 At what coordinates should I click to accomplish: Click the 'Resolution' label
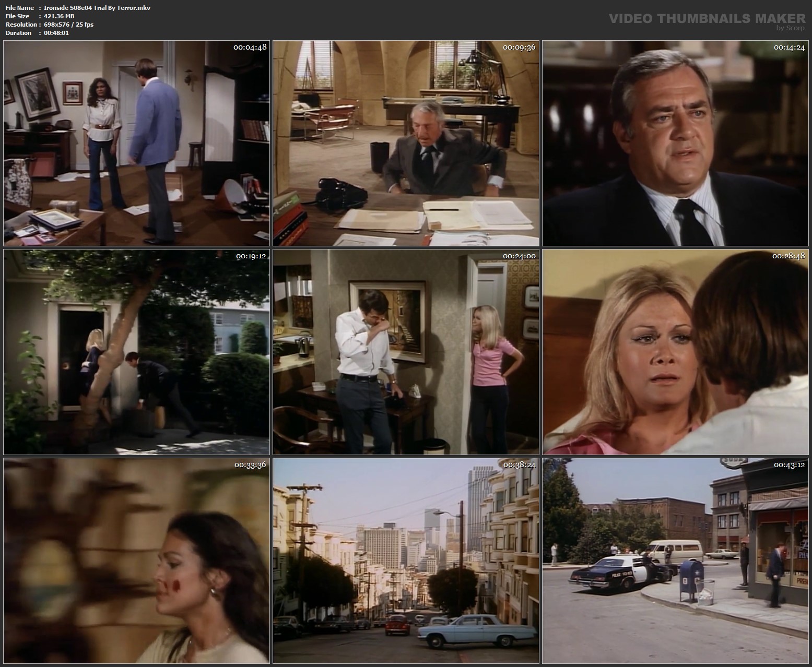point(21,25)
